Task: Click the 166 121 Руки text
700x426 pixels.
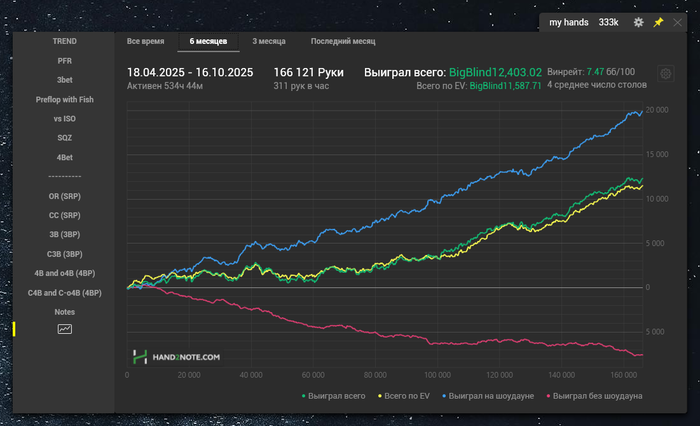Action: tap(308, 72)
